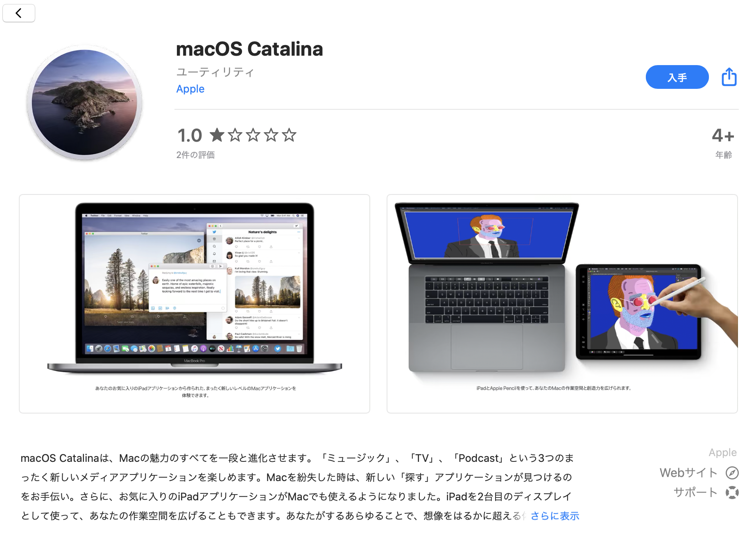Open the iPad Sidecar screenshot

pyautogui.click(x=562, y=304)
